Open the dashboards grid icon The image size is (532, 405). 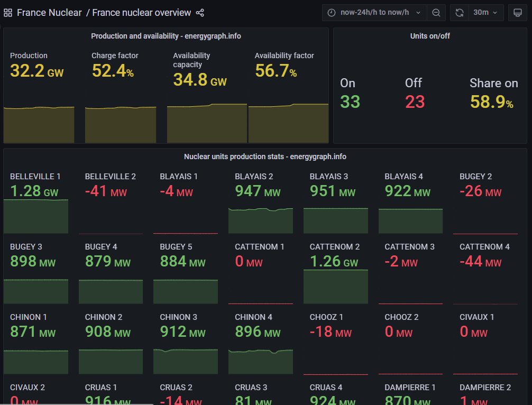(8, 13)
